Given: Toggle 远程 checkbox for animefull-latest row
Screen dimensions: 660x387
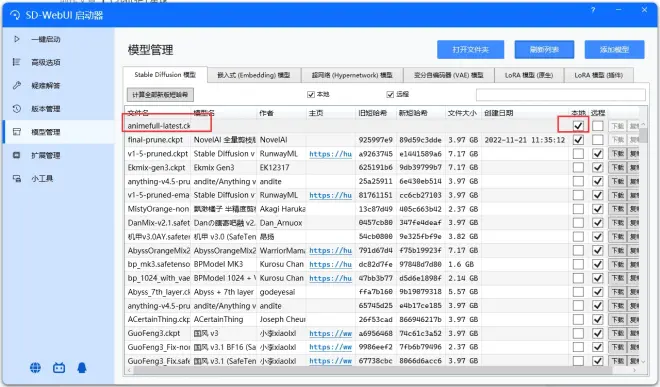Looking at the screenshot, I should pos(598,126).
